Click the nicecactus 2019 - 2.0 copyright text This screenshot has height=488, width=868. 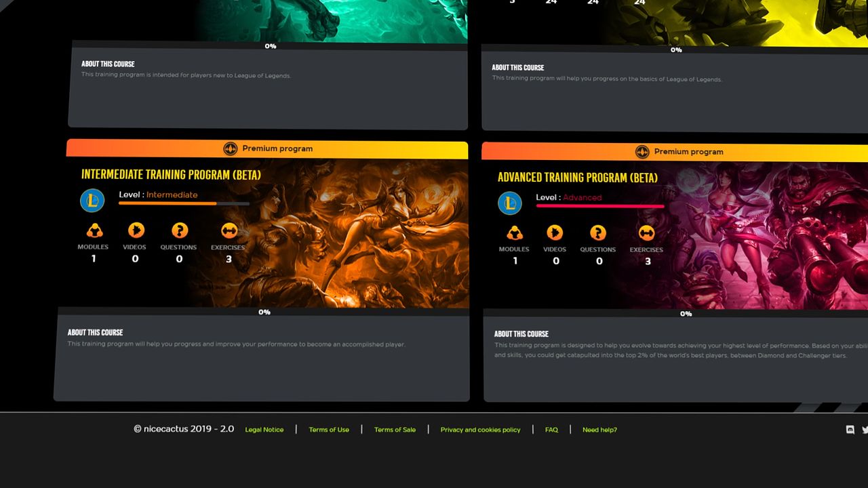click(184, 429)
